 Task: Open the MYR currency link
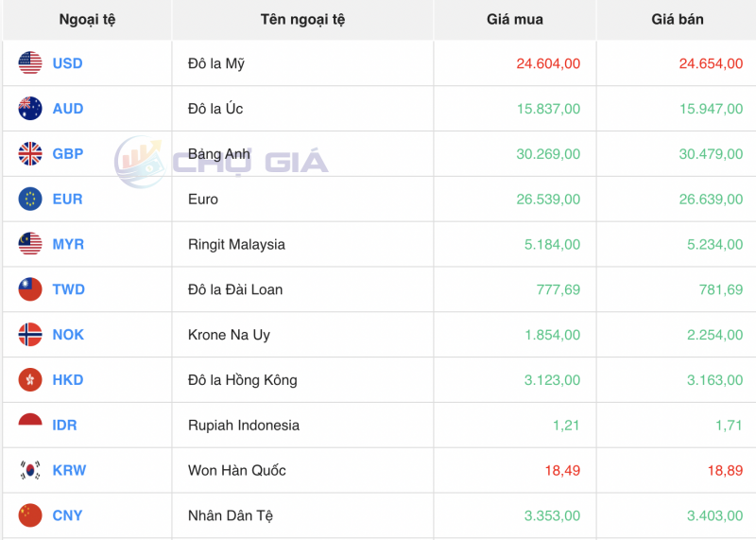[68, 244]
